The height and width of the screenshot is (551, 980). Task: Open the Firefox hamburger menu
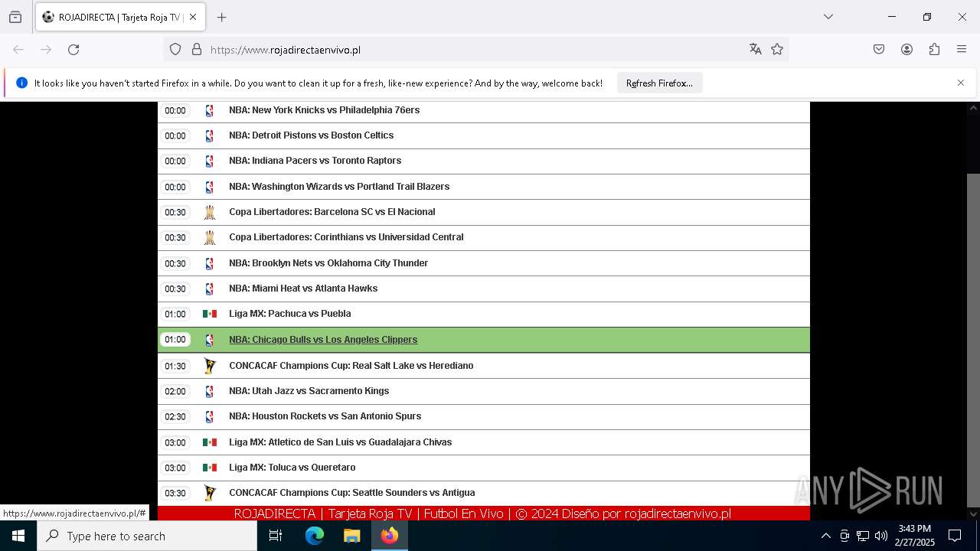click(962, 50)
